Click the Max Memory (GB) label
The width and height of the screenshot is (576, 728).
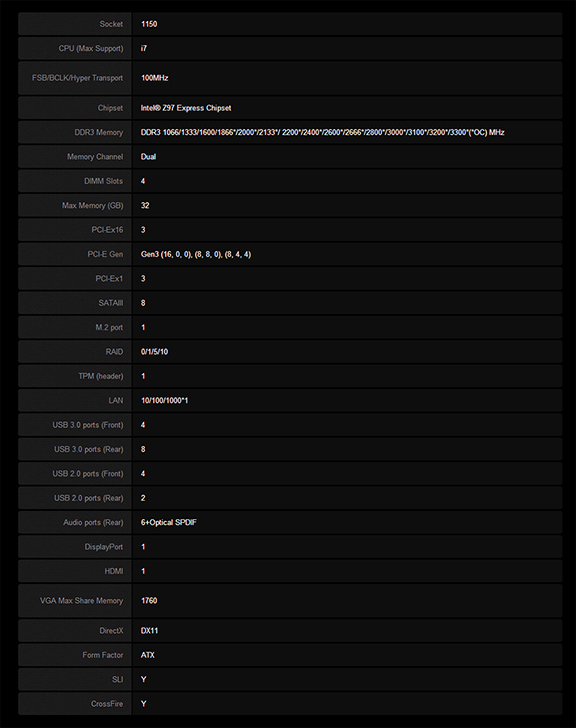[92, 205]
